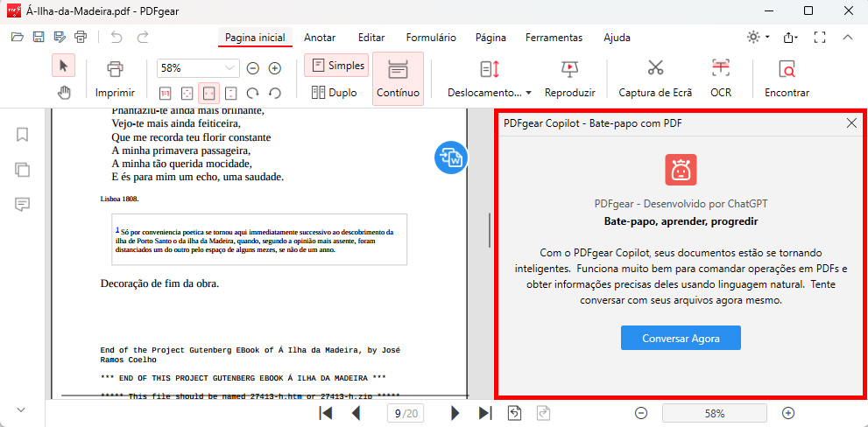Jump to the first page
Viewport: 868px width, 427px height.
[326, 413]
